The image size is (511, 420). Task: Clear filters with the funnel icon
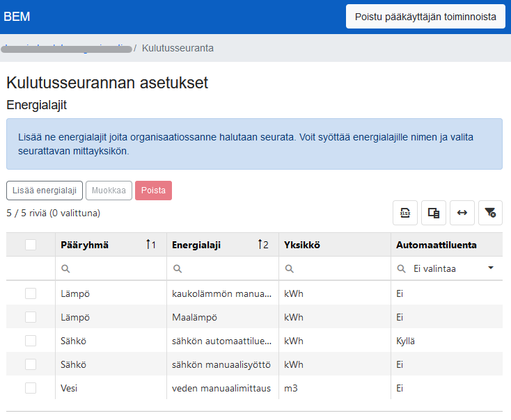(x=490, y=213)
